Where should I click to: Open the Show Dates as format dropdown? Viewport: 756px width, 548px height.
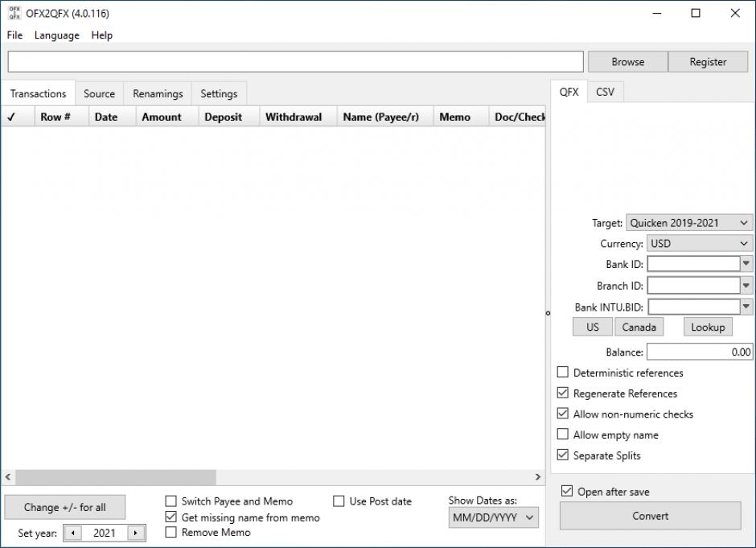click(493, 517)
